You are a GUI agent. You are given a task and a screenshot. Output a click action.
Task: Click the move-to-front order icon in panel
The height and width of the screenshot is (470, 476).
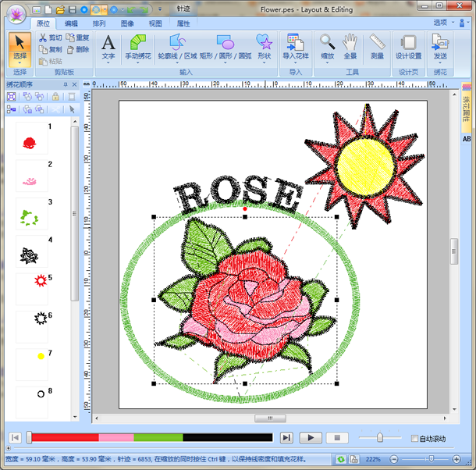tap(27, 97)
